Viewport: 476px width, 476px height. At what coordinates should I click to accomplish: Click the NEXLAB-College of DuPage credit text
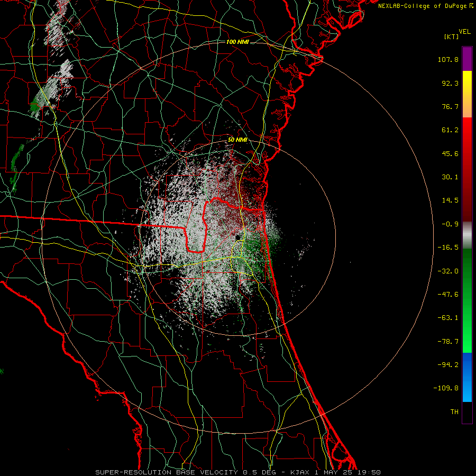coord(422,6)
